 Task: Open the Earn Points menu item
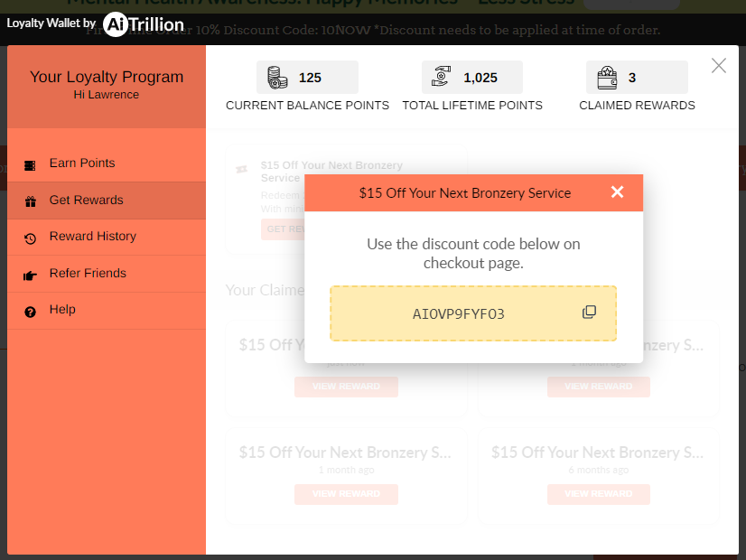click(107, 163)
